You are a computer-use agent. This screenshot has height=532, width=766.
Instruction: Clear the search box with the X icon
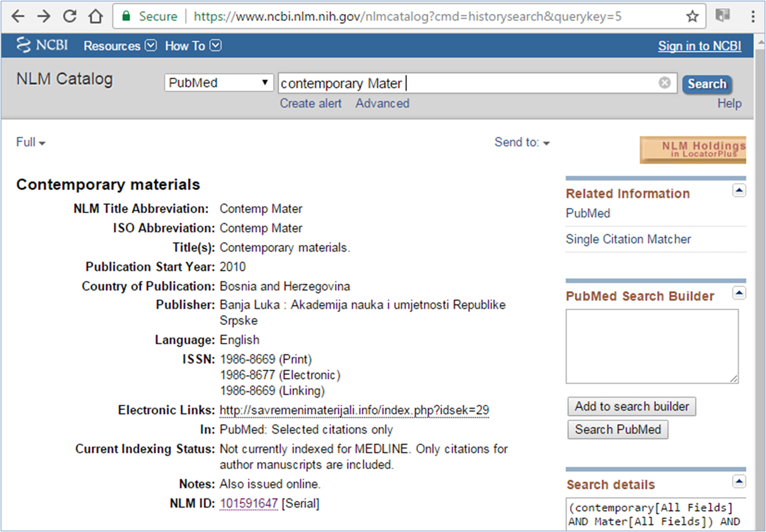pos(665,83)
